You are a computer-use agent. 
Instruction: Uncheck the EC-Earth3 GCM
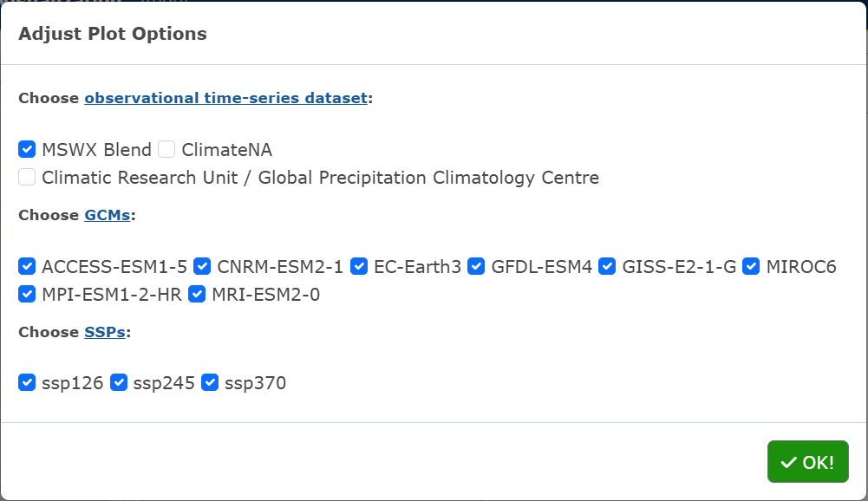pos(359,266)
